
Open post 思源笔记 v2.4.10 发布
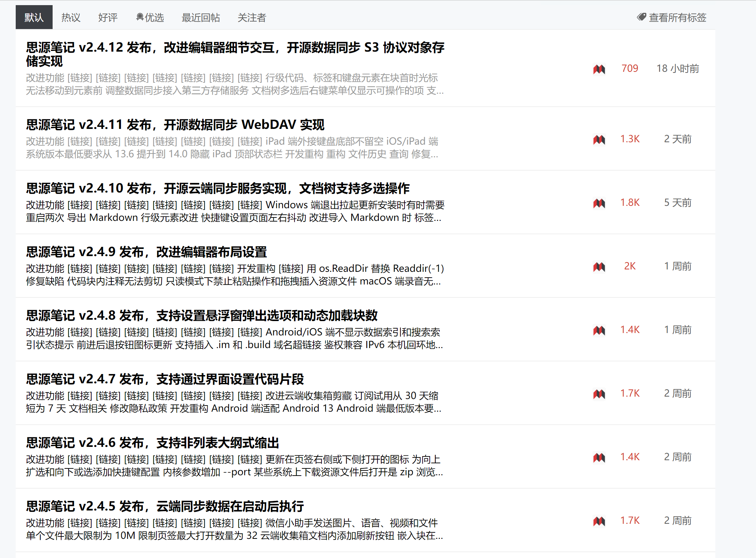pyautogui.click(x=218, y=188)
